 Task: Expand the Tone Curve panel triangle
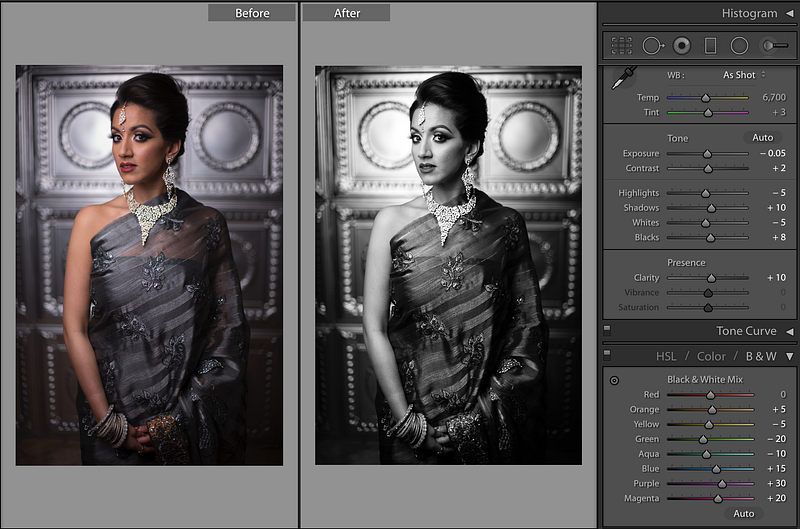(x=790, y=332)
